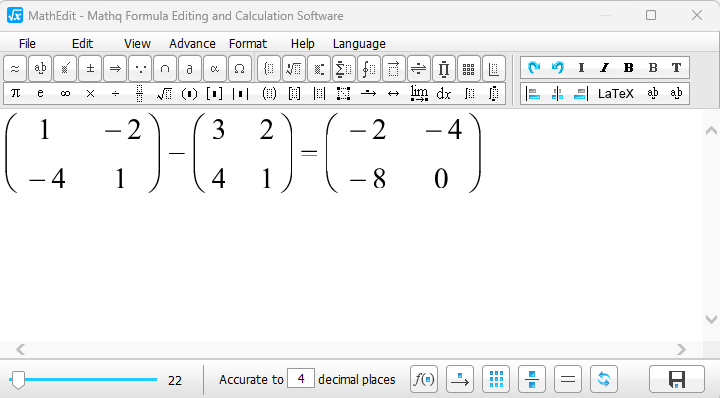Click the font size slider handle
The width and height of the screenshot is (720, 398).
[x=18, y=380]
